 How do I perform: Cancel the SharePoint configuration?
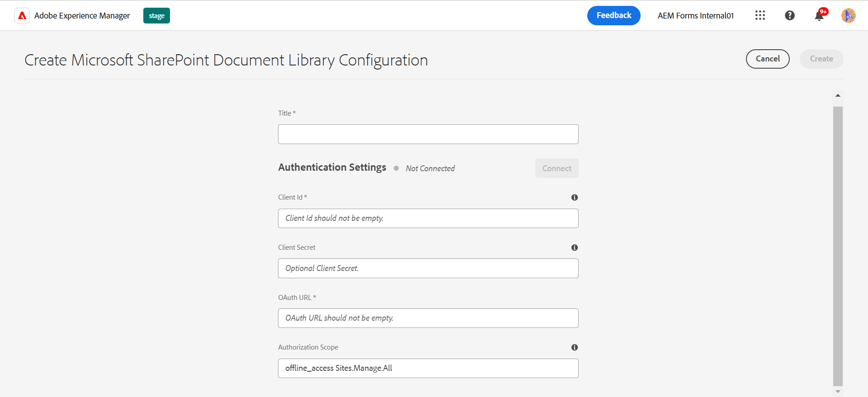768,59
